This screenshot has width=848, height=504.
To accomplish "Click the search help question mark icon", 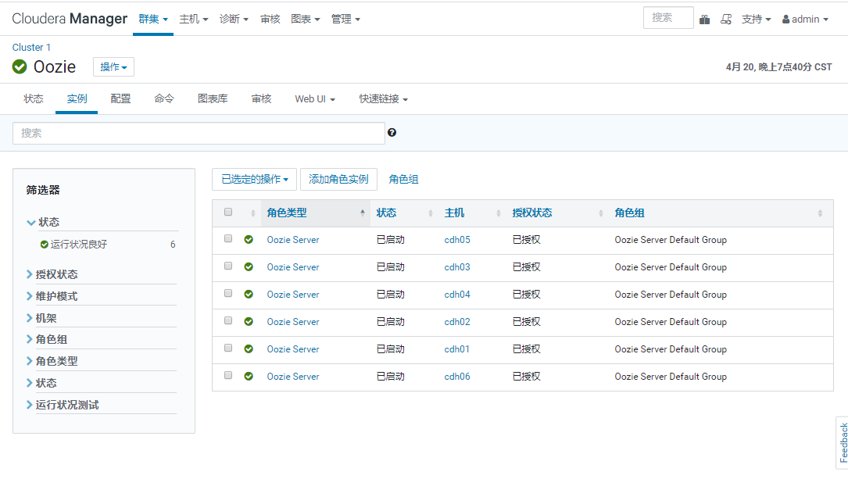I will [x=392, y=133].
